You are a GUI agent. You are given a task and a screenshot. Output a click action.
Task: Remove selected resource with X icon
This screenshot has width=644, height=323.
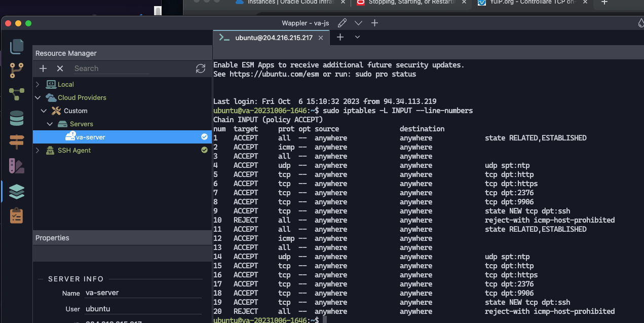[60, 68]
